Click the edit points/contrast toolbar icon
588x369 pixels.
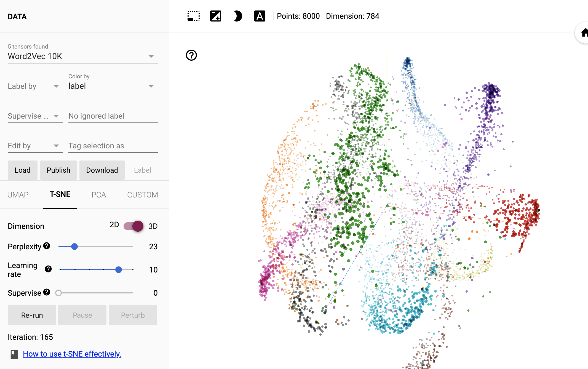click(x=215, y=16)
